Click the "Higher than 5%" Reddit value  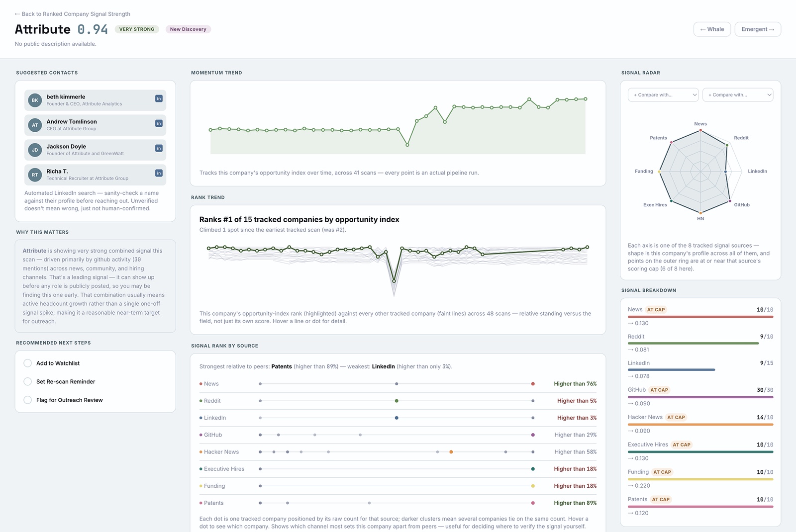[x=577, y=401]
